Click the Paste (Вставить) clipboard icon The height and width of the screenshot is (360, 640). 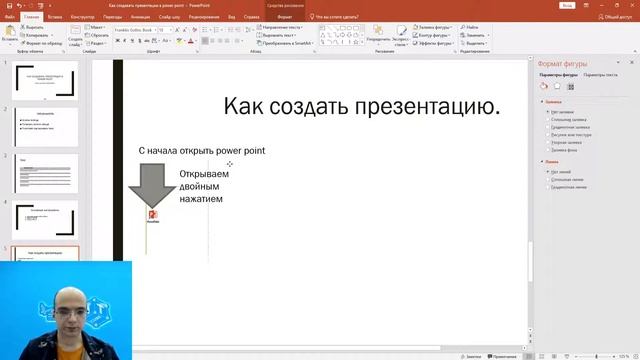(10, 31)
